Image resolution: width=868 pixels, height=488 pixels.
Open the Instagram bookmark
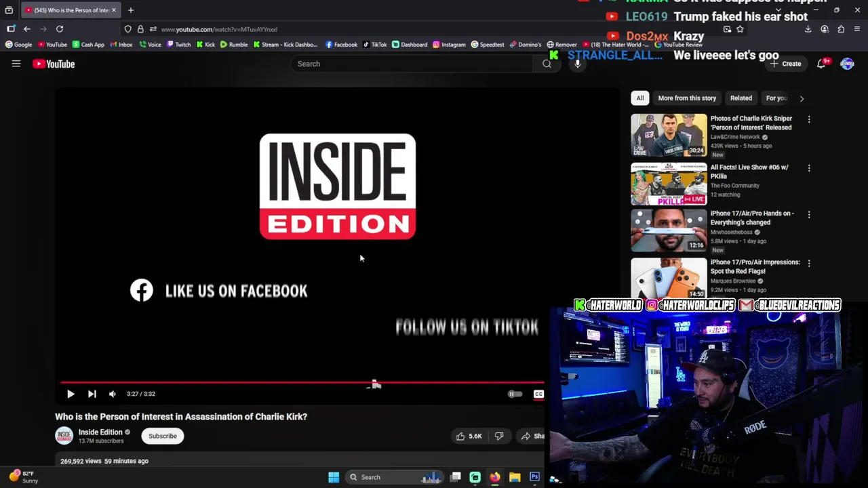pos(449,45)
